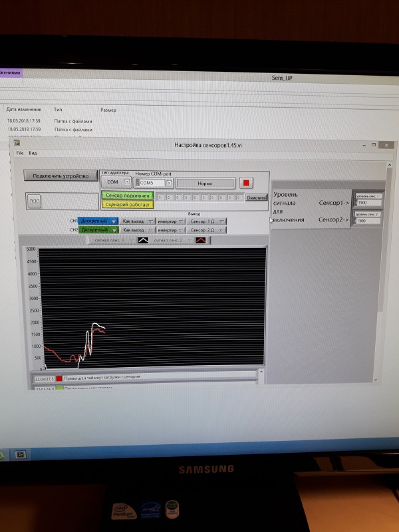Open the LabVIEW app icon on the taskbar
This screenshot has height=532, width=399.
[x=21, y=454]
